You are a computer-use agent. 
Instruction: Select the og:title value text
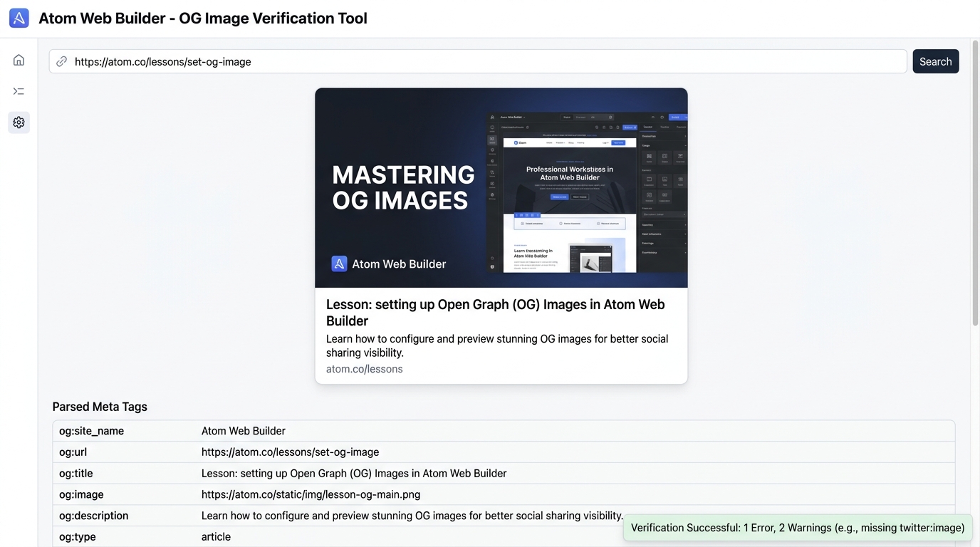[354, 474]
